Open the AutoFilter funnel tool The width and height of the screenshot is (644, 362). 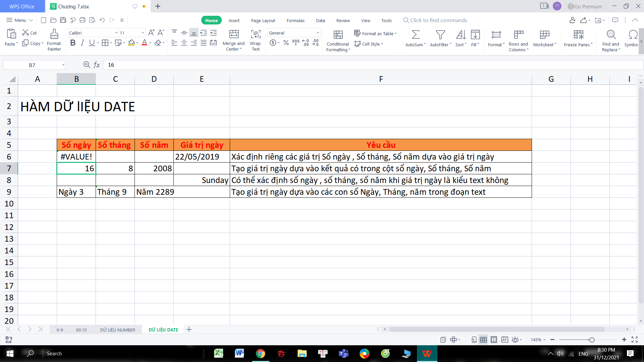440,35
